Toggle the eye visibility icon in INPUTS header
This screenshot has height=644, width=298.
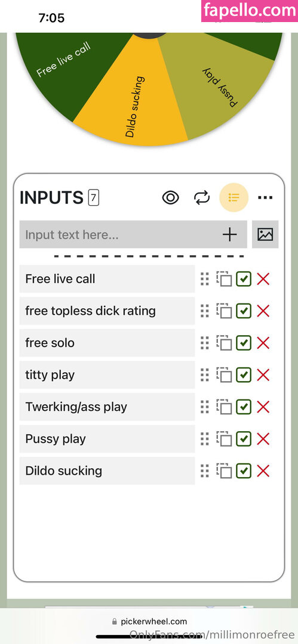(170, 198)
